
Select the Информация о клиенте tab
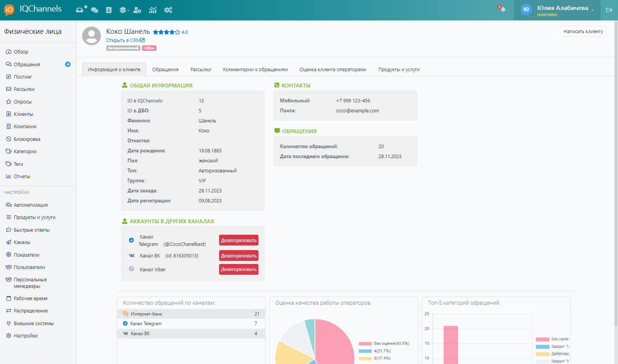pyautogui.click(x=114, y=70)
